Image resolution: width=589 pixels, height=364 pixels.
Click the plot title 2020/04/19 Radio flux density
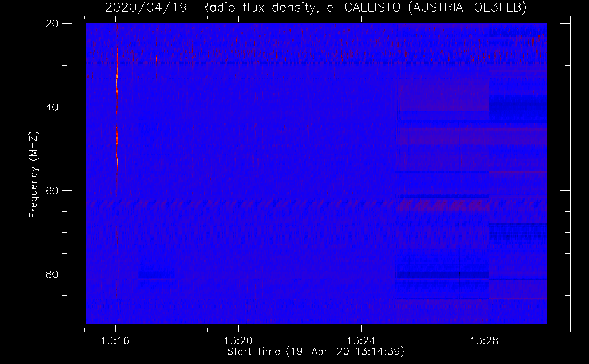pyautogui.click(x=316, y=7)
